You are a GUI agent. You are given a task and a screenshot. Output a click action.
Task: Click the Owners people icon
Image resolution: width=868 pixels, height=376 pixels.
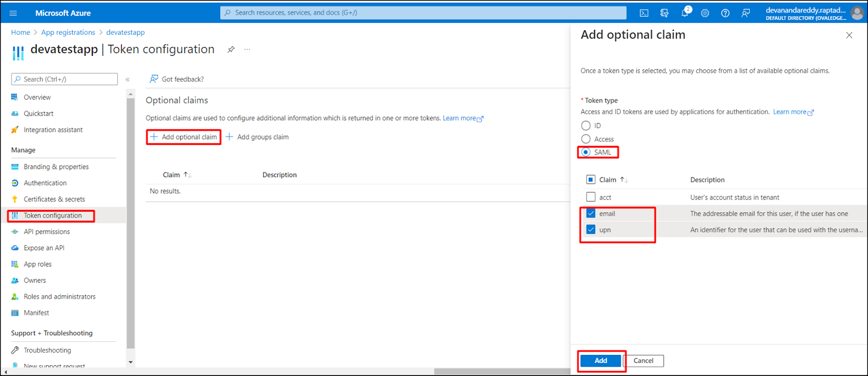tap(15, 281)
